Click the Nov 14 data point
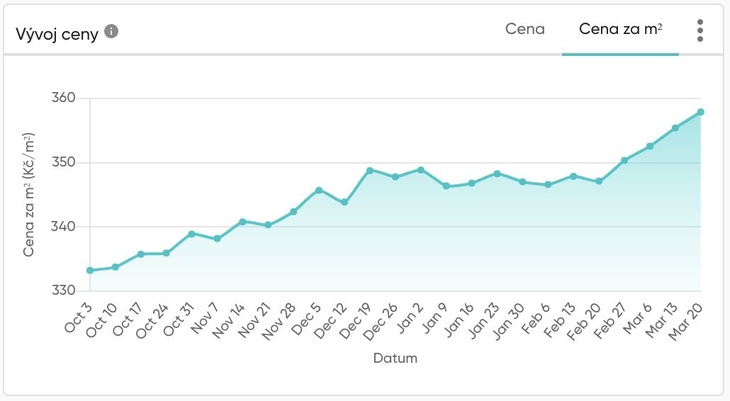This screenshot has height=401, width=730. [243, 222]
